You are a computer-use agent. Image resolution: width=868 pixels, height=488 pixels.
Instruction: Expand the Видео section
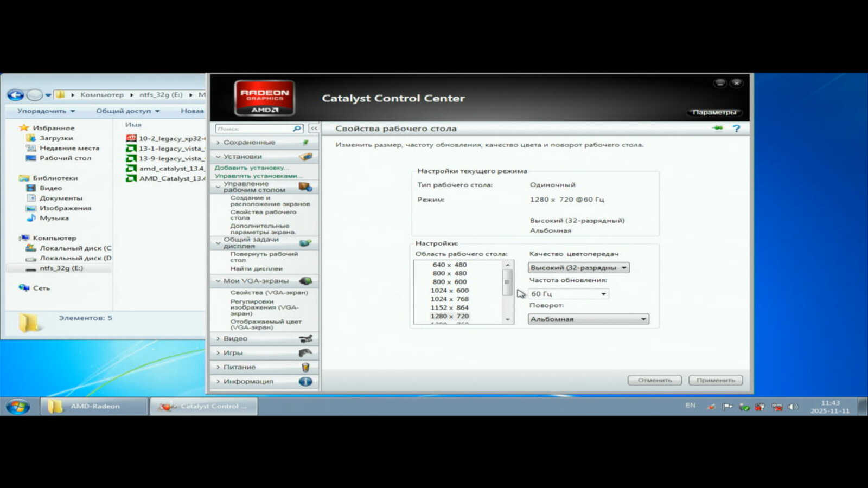tap(218, 339)
